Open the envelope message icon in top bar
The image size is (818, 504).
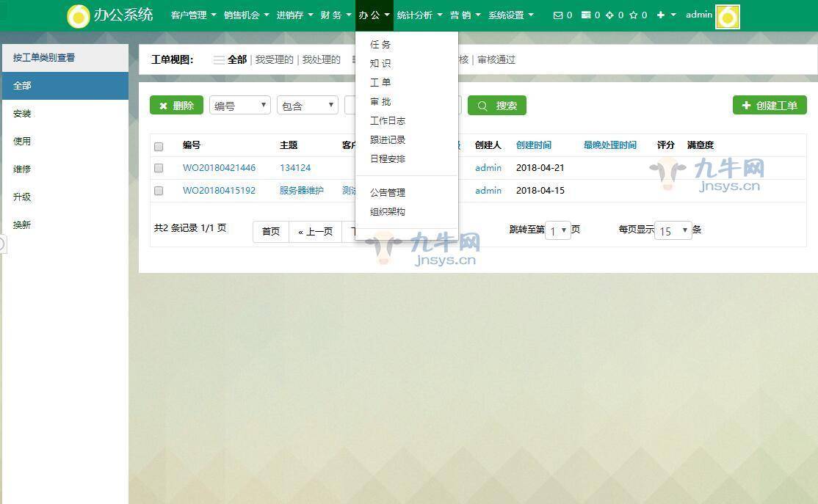coord(558,15)
